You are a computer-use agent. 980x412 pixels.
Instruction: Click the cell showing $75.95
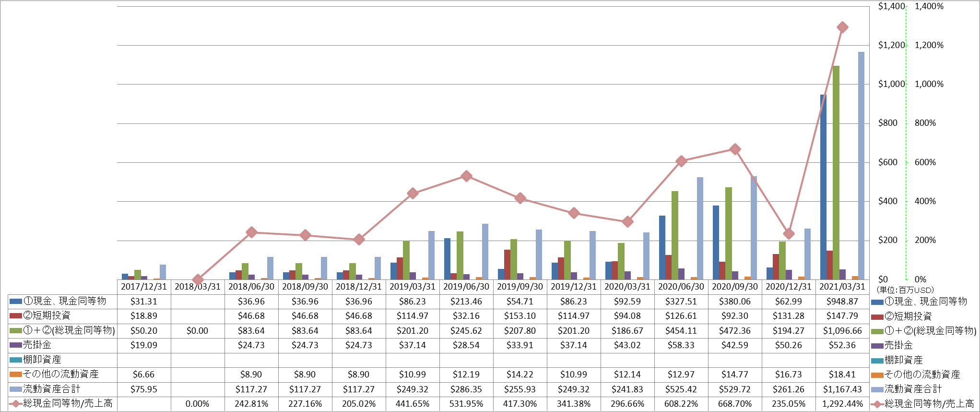[x=144, y=389]
